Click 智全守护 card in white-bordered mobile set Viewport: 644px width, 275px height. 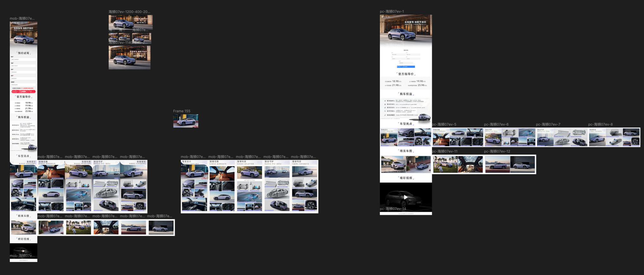(277, 186)
